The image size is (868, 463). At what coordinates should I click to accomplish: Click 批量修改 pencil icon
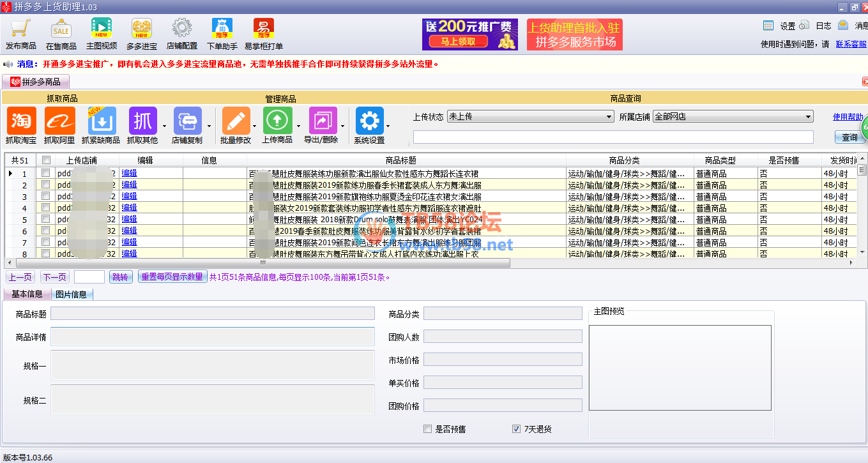click(x=236, y=120)
